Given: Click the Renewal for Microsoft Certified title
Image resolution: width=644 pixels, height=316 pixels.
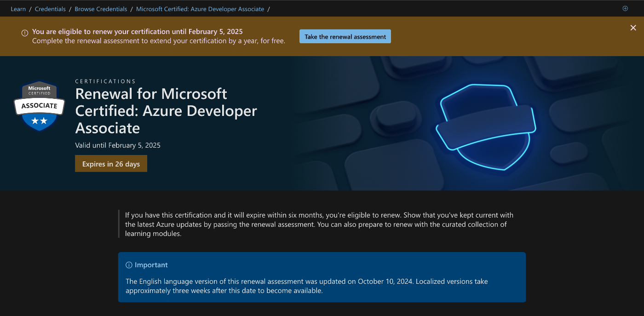Looking at the screenshot, I should (x=166, y=111).
